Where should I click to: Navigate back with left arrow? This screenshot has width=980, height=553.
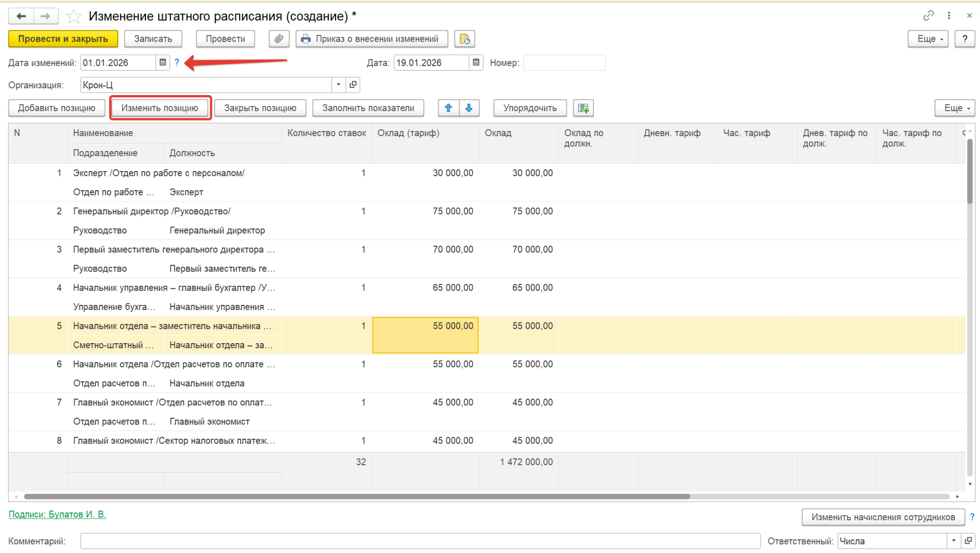[x=21, y=16]
